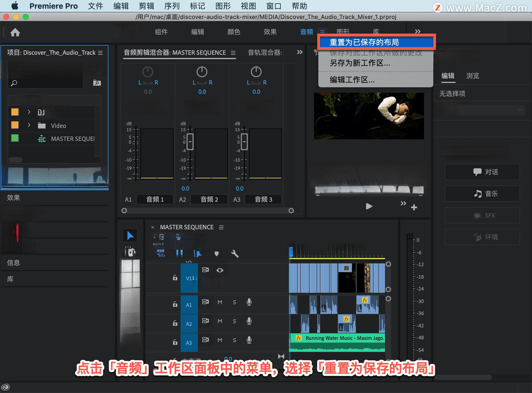Show more monitor transport buttons chevron
The image size is (532, 393).
[x=403, y=203]
